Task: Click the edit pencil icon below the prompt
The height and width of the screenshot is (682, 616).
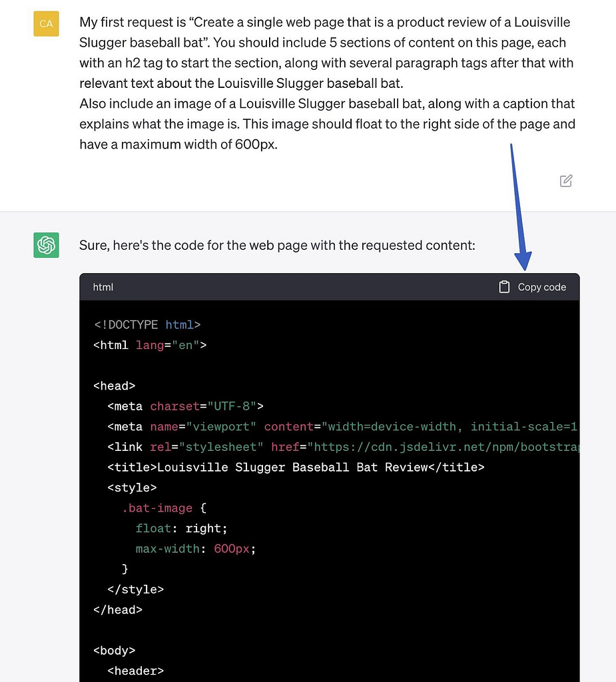Action: (x=565, y=180)
